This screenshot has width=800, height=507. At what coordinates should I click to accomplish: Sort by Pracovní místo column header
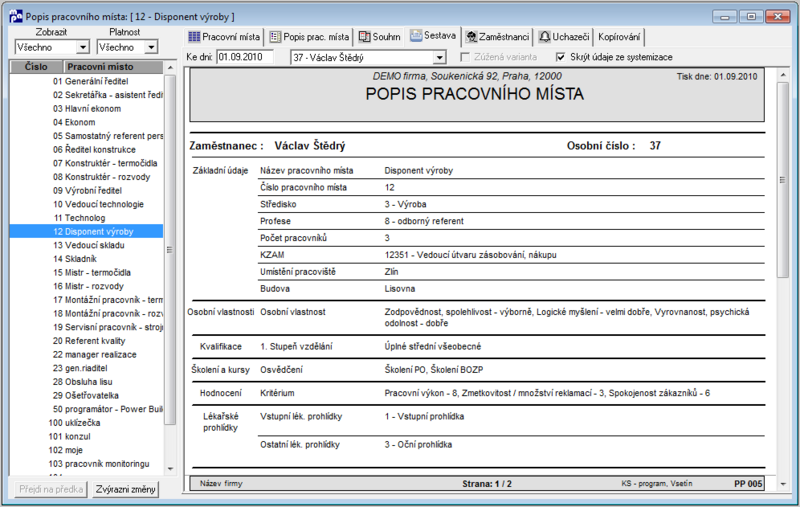[x=113, y=67]
